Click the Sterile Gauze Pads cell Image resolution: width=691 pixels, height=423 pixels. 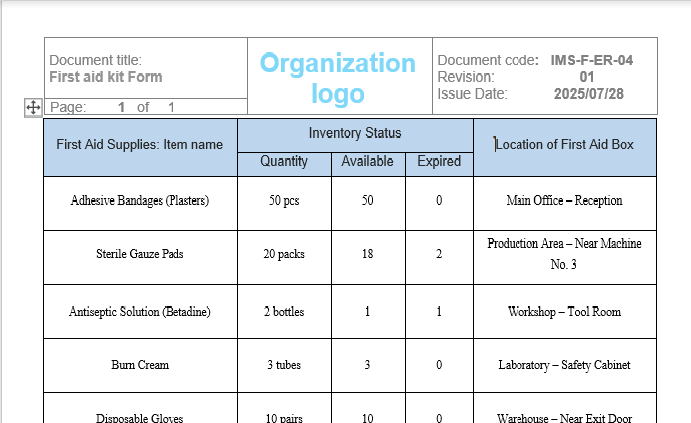click(140, 255)
